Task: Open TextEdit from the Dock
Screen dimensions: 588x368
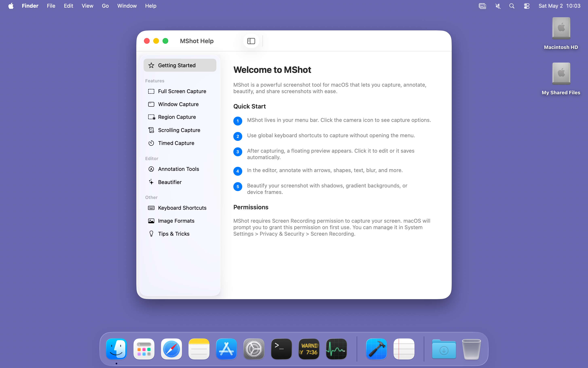Action: (x=404, y=349)
